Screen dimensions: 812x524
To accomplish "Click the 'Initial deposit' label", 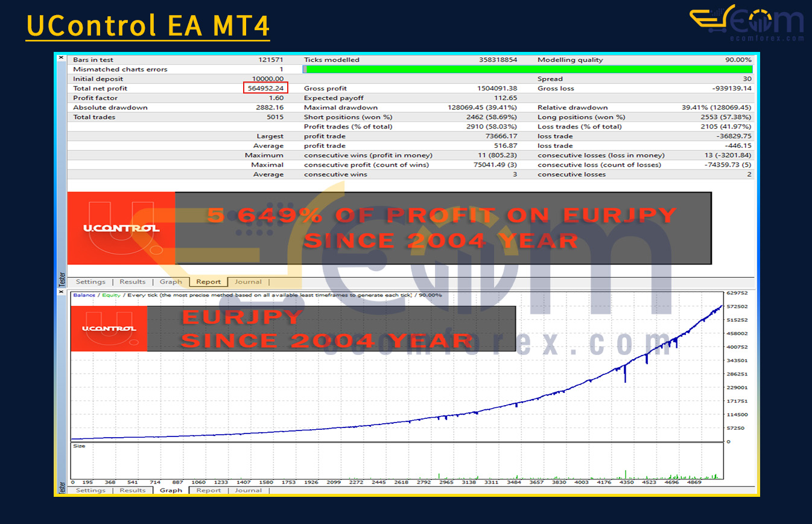I will (98, 79).
